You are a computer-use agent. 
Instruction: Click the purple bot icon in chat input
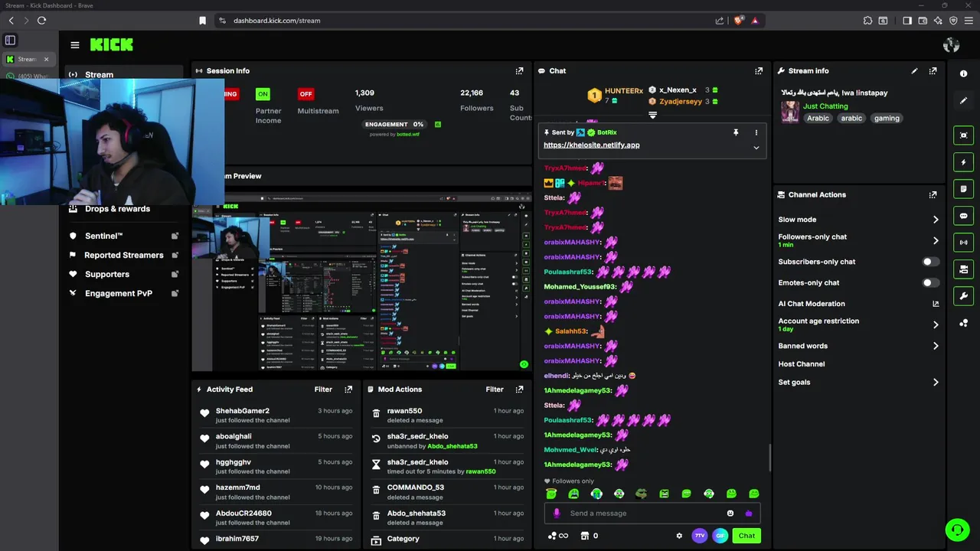tap(748, 514)
